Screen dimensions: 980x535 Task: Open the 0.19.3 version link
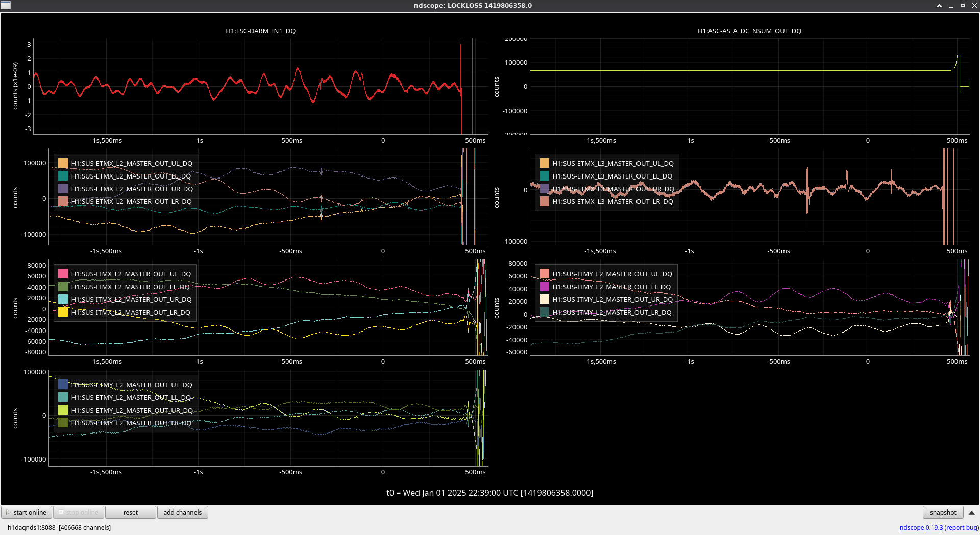(934, 527)
